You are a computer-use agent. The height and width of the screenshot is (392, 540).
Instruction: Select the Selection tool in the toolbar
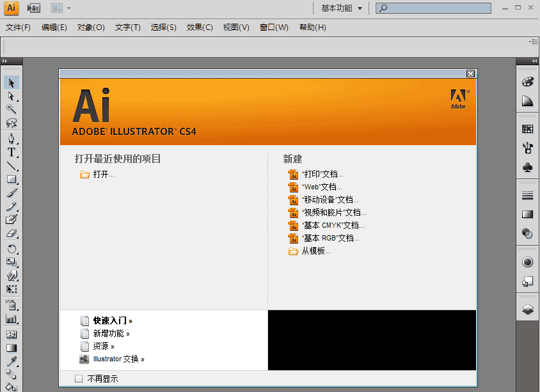10,82
